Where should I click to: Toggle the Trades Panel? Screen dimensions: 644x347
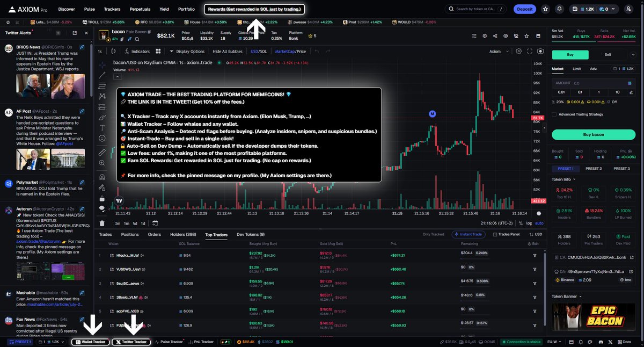506,234
